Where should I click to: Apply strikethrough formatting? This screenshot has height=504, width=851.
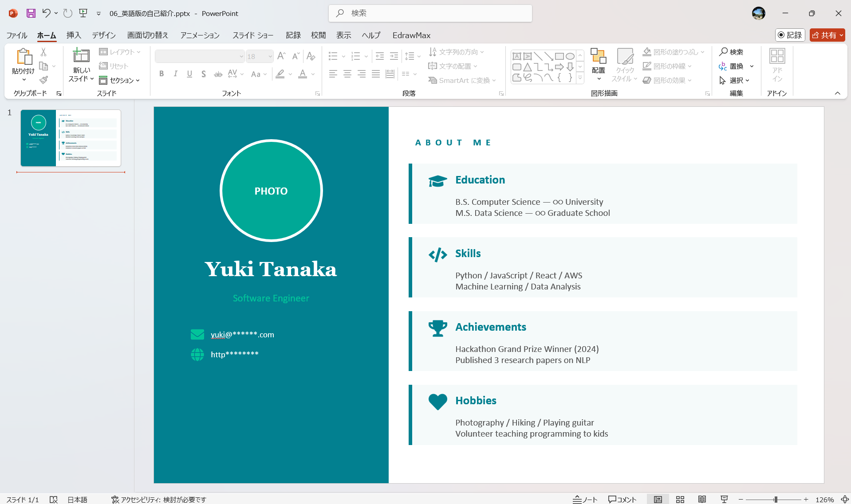click(217, 74)
